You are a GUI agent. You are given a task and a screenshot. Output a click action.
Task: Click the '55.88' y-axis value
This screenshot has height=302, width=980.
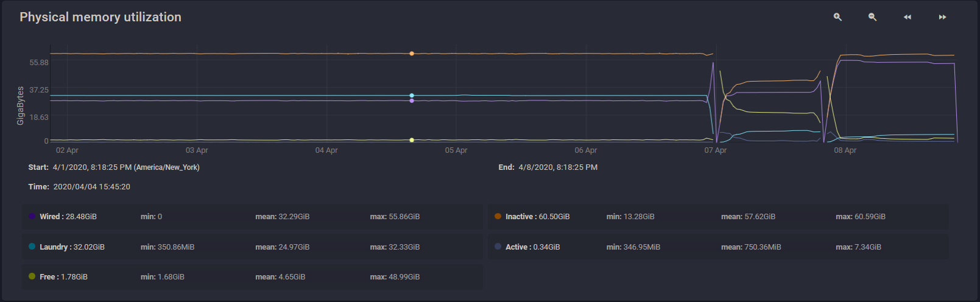pyautogui.click(x=39, y=63)
